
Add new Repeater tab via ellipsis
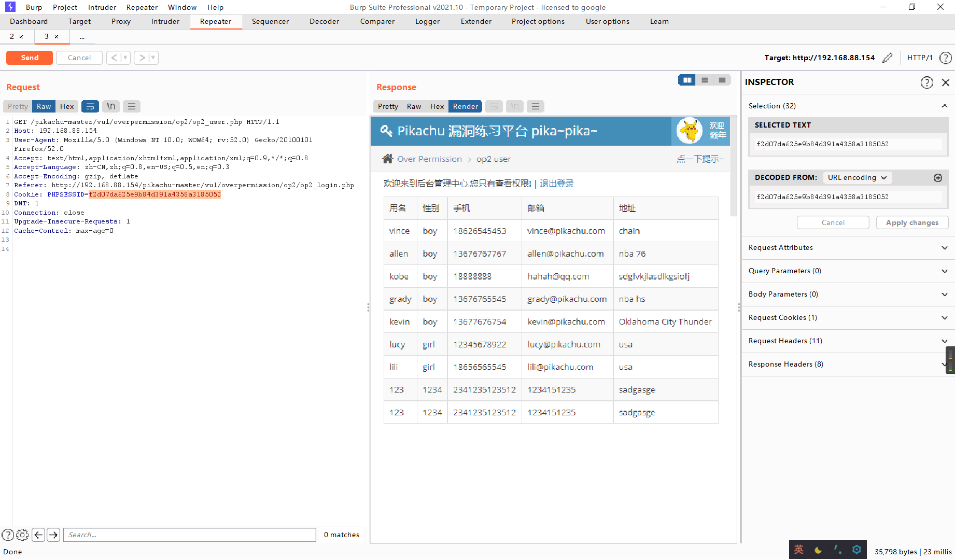[x=82, y=37]
